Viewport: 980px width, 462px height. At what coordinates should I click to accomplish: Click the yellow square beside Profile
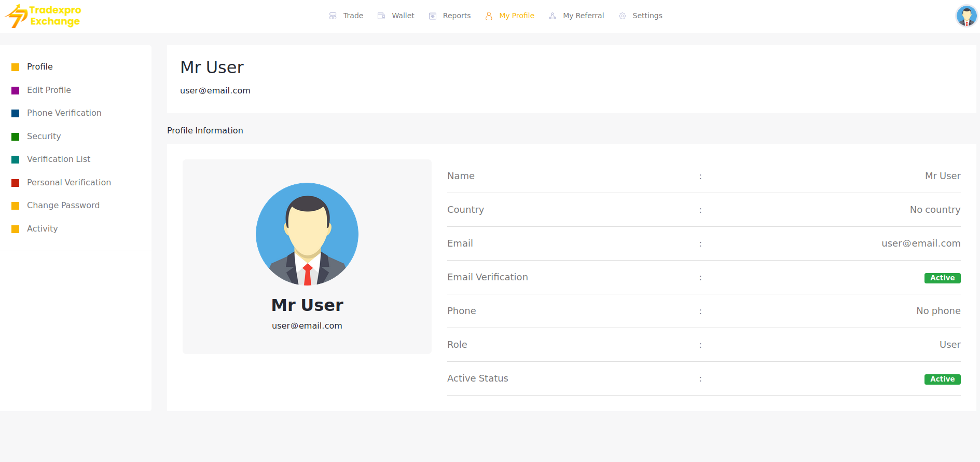16,67
